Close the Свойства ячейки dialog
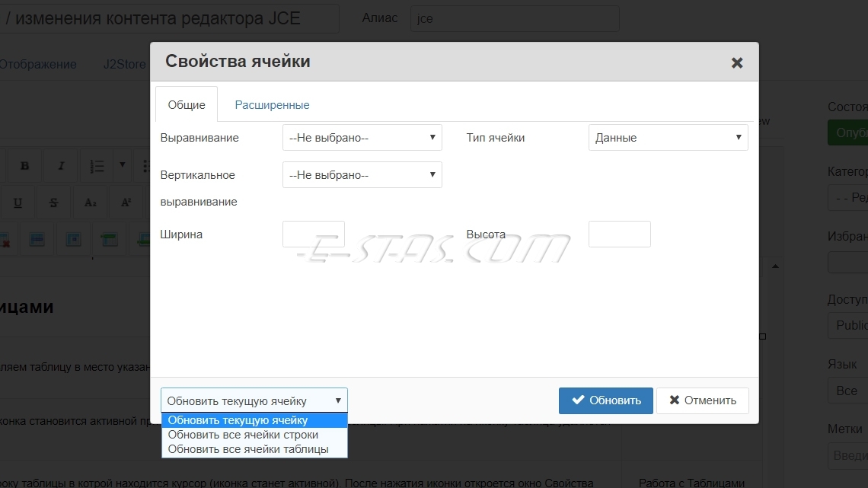Image resolution: width=868 pixels, height=488 pixels. [x=737, y=62]
